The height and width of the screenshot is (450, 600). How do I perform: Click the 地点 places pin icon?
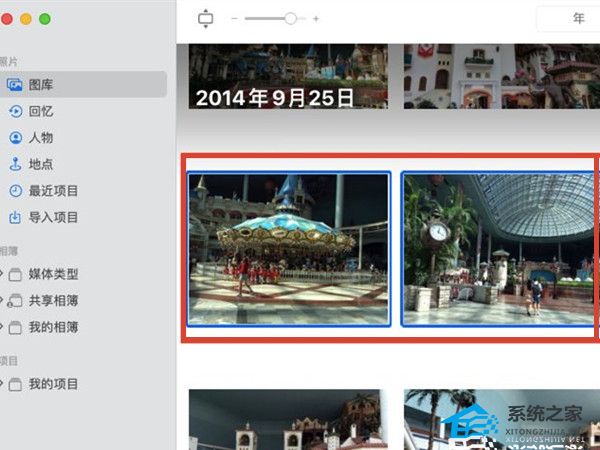pyautogui.click(x=15, y=164)
